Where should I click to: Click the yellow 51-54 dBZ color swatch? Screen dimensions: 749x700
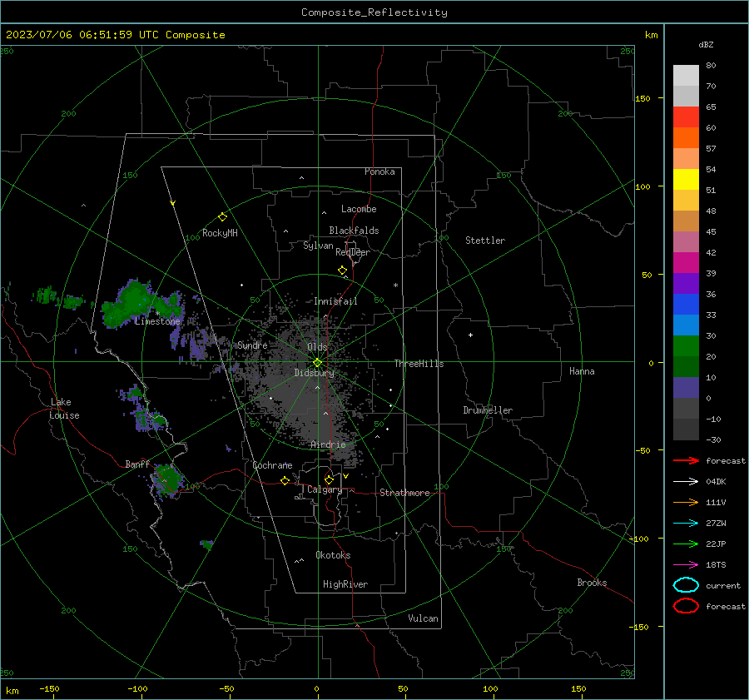tap(686, 180)
